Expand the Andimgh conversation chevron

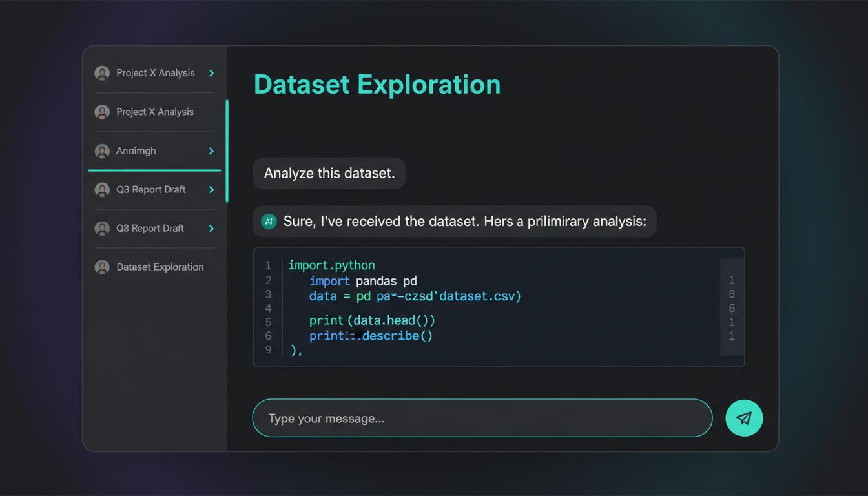[211, 150]
